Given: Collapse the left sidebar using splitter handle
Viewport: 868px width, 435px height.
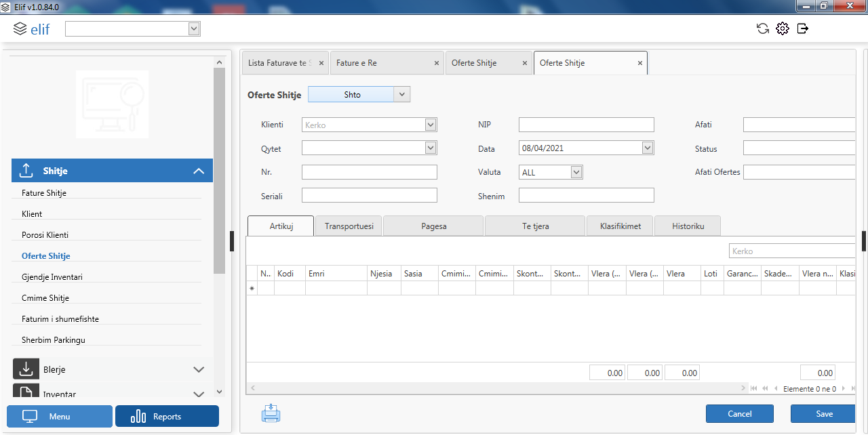Looking at the screenshot, I should click(232, 241).
